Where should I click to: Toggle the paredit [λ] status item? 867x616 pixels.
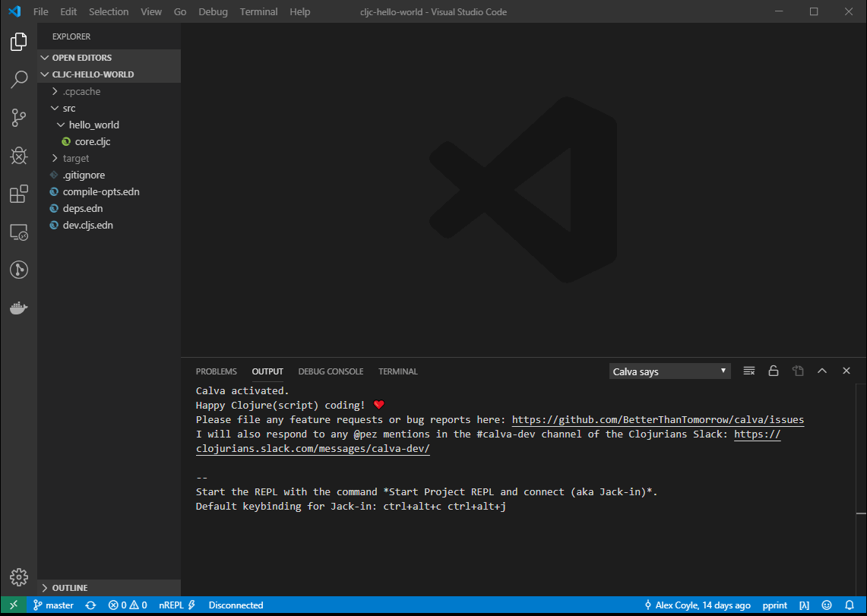pos(805,605)
